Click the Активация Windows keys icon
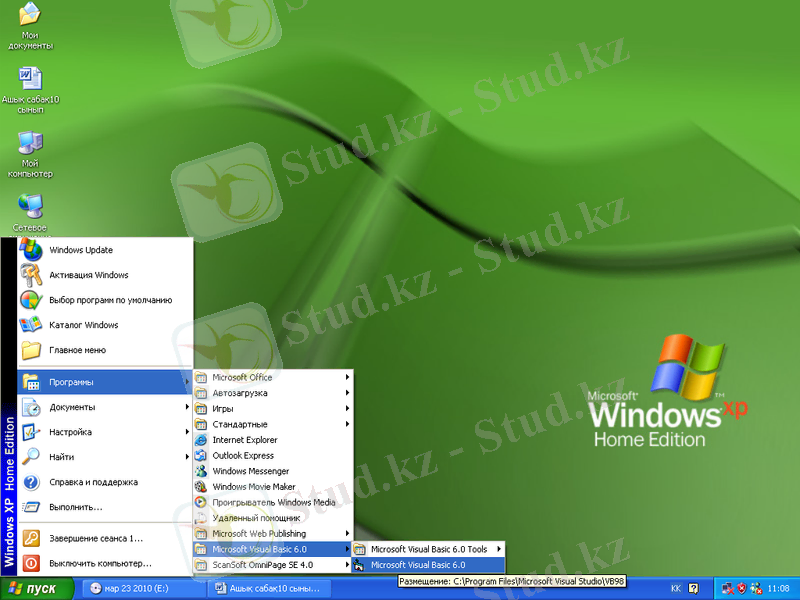 click(31, 275)
